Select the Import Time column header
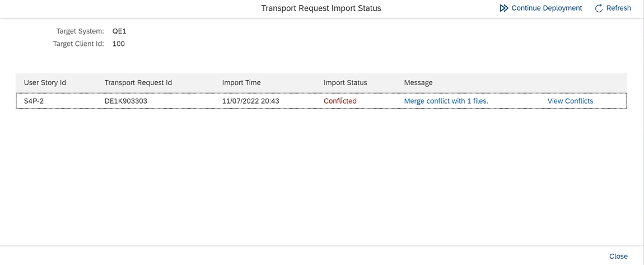 click(241, 82)
